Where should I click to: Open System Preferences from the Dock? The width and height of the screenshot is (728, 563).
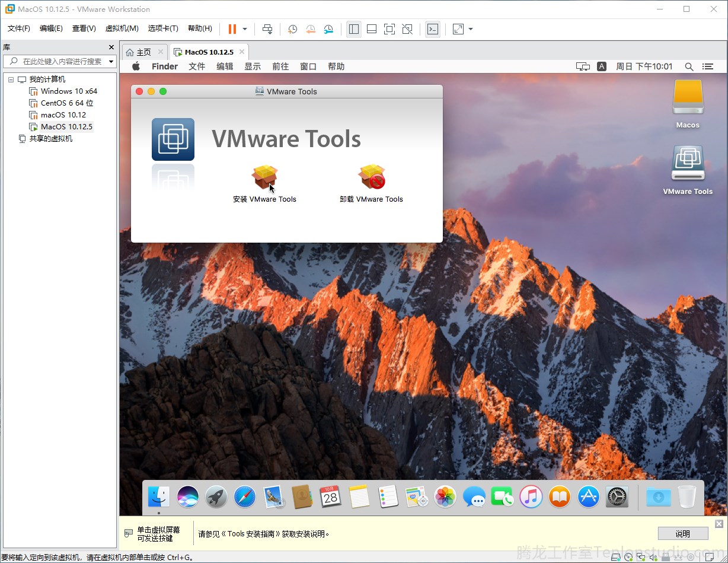[x=617, y=497]
